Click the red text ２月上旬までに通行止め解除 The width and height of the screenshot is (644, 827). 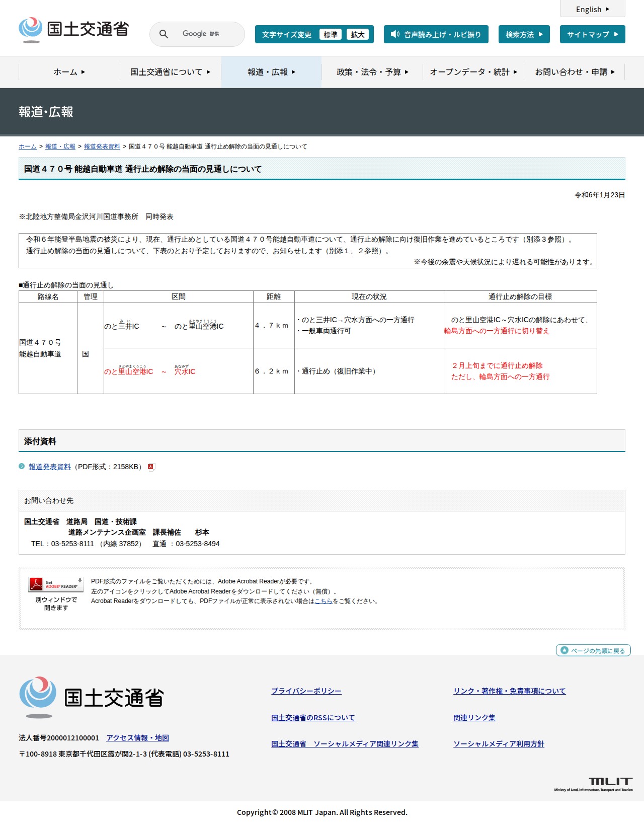[497, 365]
